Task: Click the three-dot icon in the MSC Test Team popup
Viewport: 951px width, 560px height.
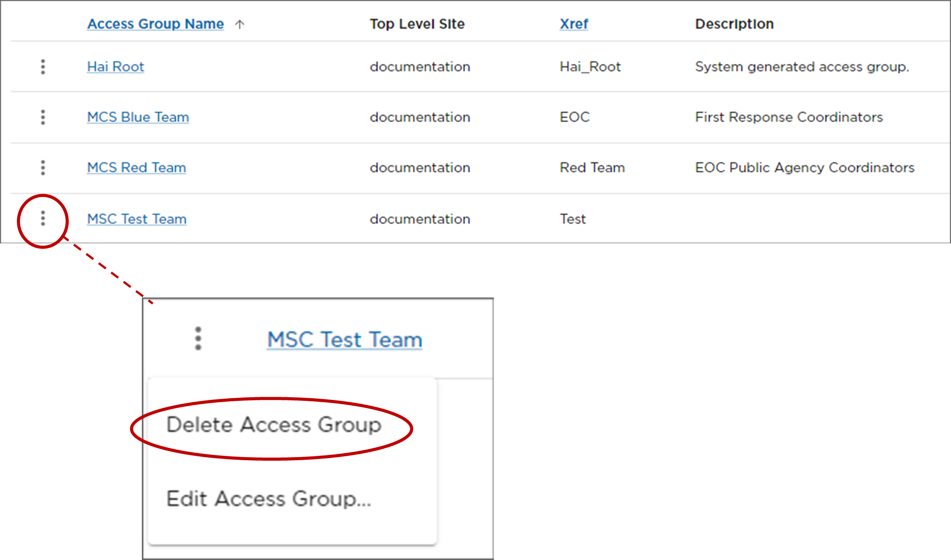Action: (x=198, y=338)
